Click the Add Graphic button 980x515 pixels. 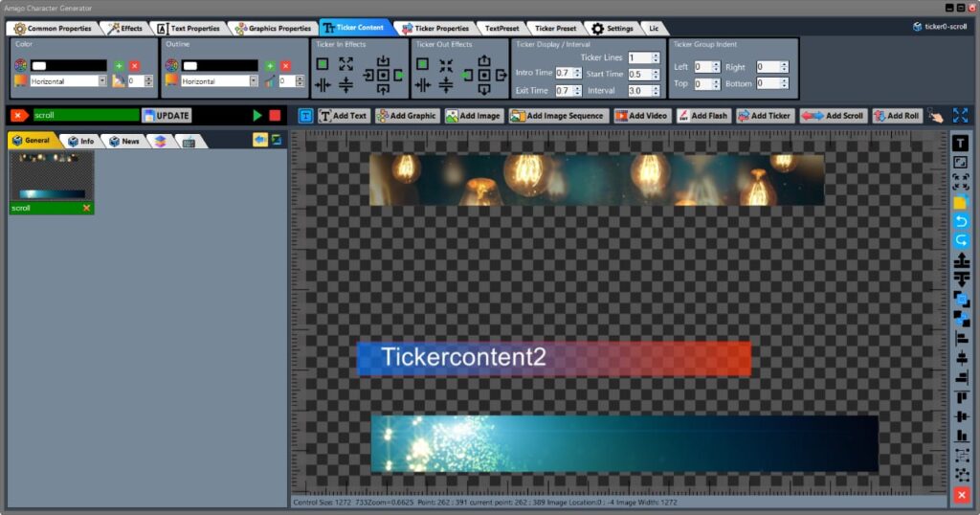tap(406, 116)
